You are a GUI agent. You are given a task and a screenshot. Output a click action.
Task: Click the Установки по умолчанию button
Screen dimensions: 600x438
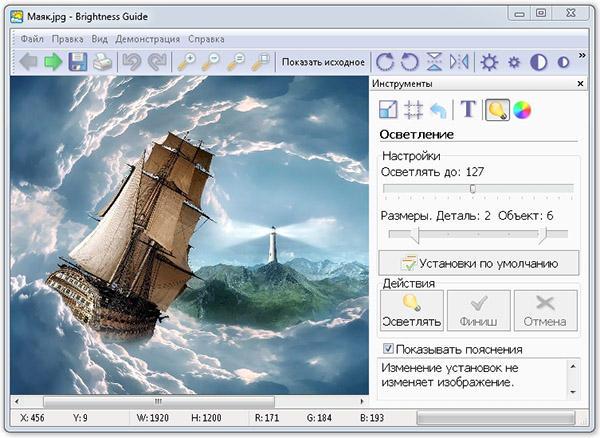pyautogui.click(x=480, y=263)
